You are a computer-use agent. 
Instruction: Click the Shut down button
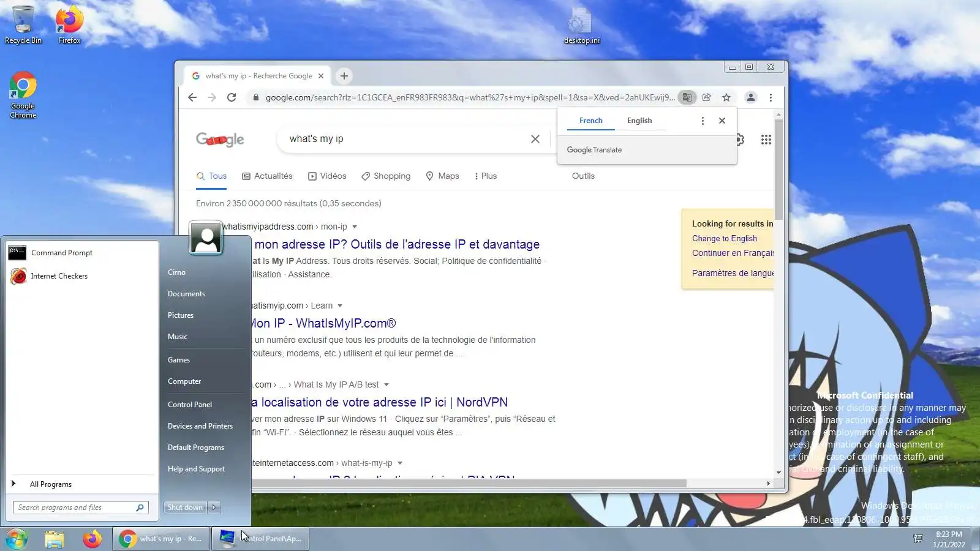[186, 508]
